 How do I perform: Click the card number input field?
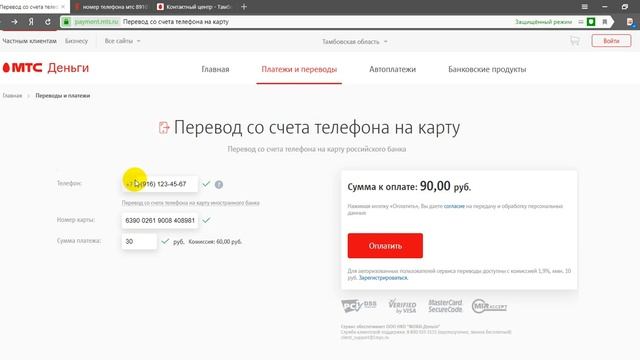pyautogui.click(x=160, y=220)
